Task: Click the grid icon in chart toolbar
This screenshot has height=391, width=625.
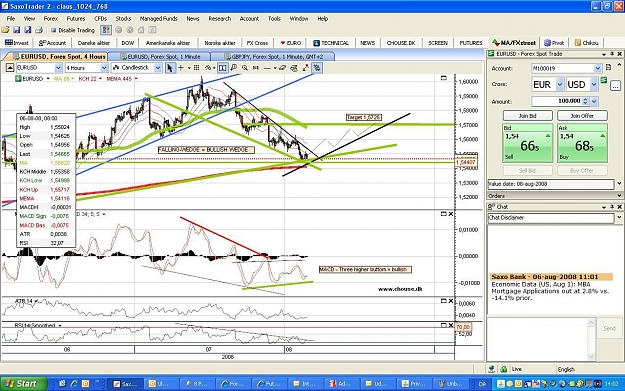Action: tap(197, 68)
